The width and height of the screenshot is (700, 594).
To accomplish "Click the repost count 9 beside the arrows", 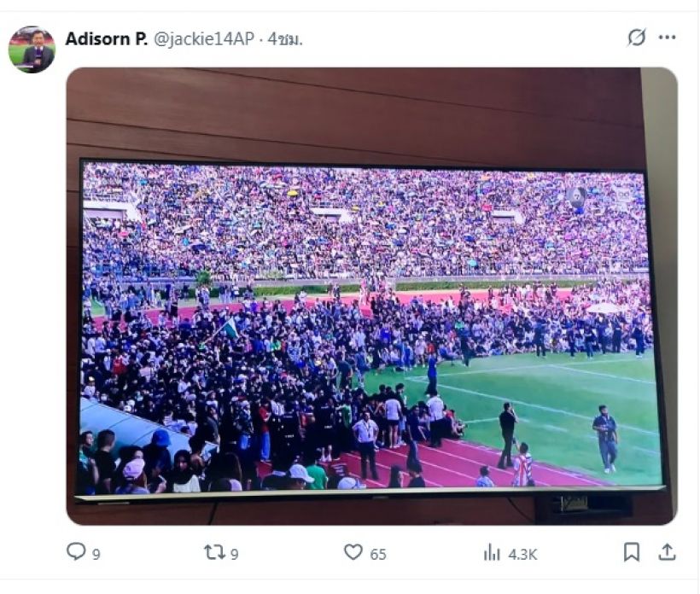I will coord(235,554).
